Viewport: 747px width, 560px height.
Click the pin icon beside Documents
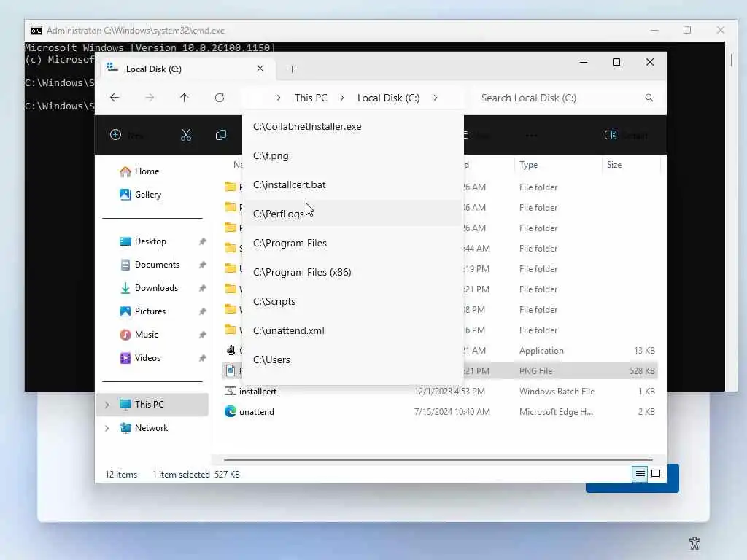[203, 265]
